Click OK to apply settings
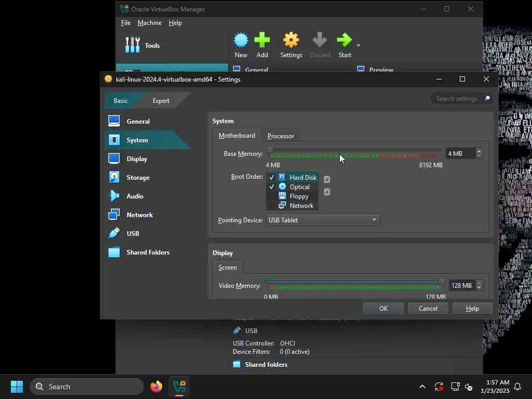The width and height of the screenshot is (532, 399). click(383, 308)
